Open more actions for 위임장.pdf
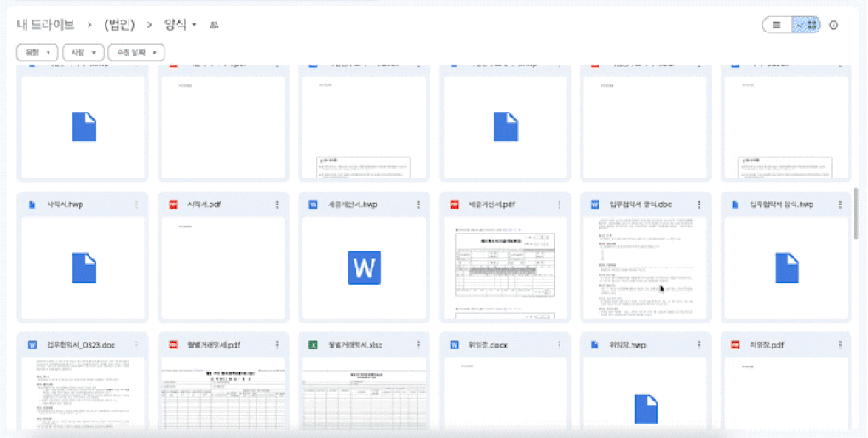Image resolution: width=868 pixels, height=438 pixels. click(x=841, y=344)
